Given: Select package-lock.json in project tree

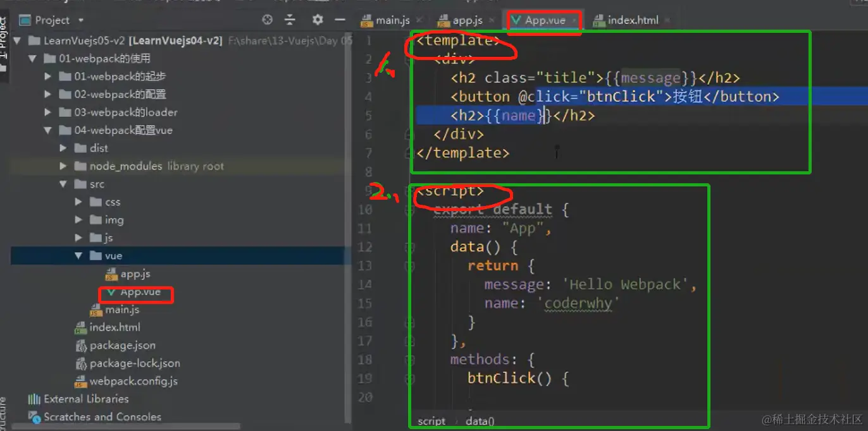Looking at the screenshot, I should tap(135, 363).
